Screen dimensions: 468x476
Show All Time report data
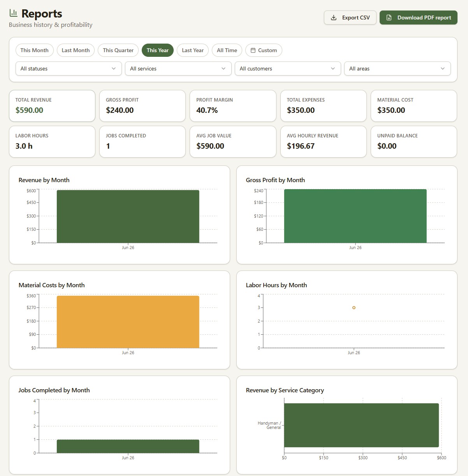(227, 50)
